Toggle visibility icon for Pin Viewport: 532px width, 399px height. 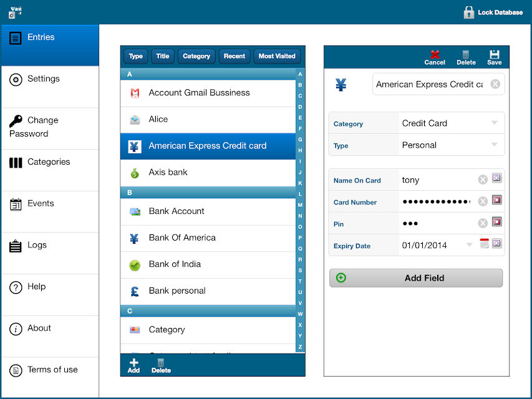pos(496,222)
